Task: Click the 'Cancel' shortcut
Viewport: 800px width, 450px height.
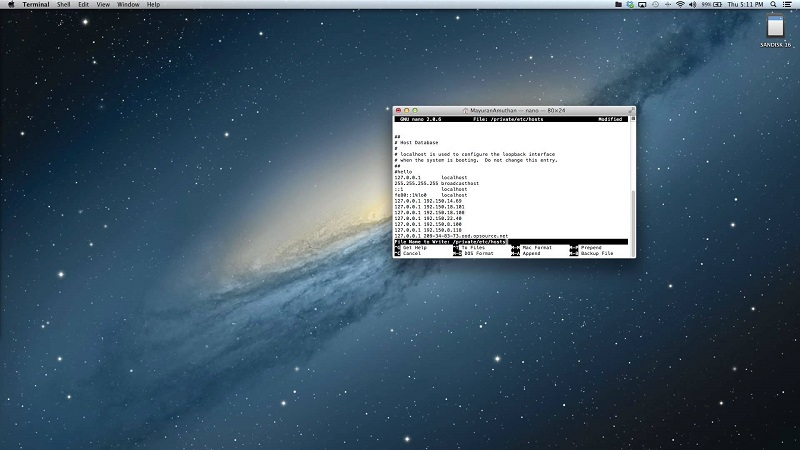Action: [x=408, y=254]
